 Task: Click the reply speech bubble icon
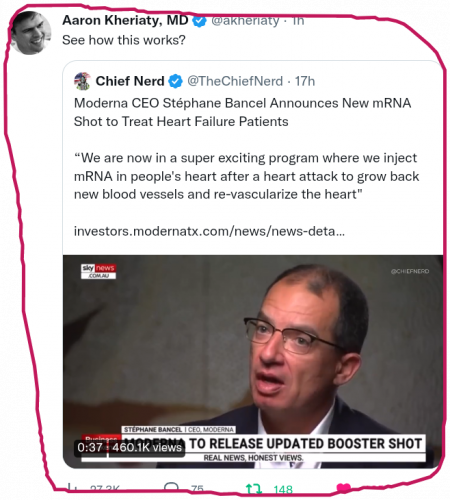click(171, 488)
